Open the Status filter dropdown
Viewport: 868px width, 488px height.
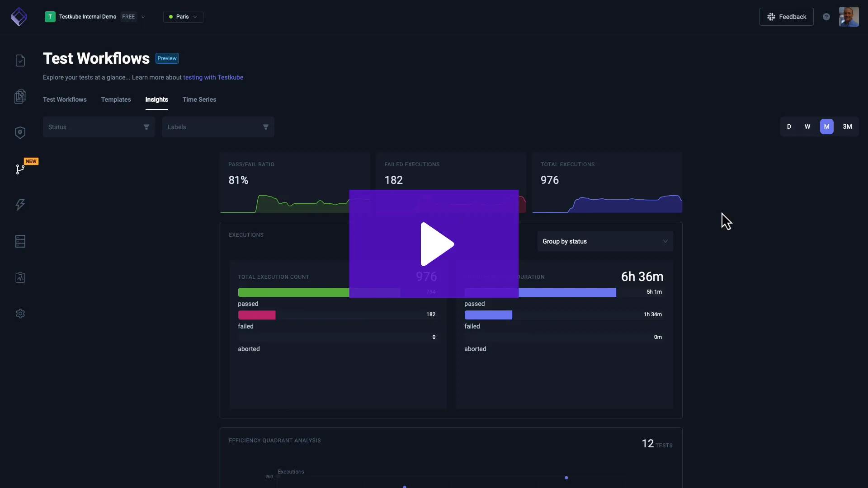(99, 127)
